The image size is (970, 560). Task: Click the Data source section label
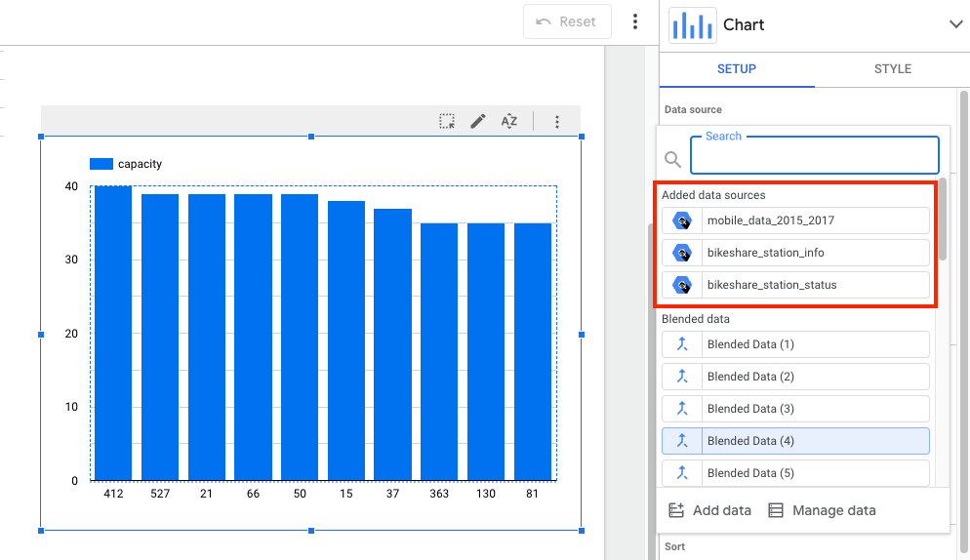coord(693,109)
